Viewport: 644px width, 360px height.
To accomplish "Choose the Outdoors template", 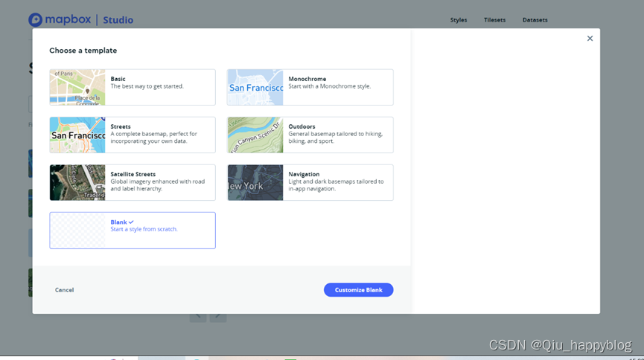I will coord(310,135).
